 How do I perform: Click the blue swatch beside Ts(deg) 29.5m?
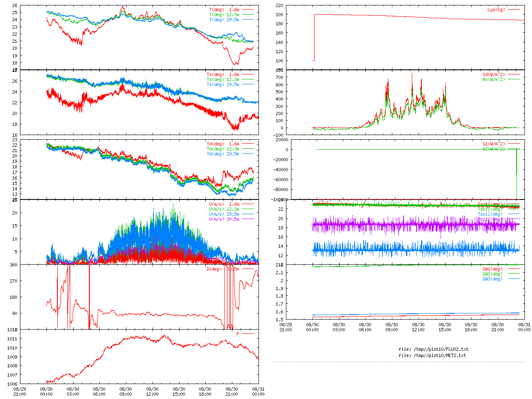click(248, 84)
